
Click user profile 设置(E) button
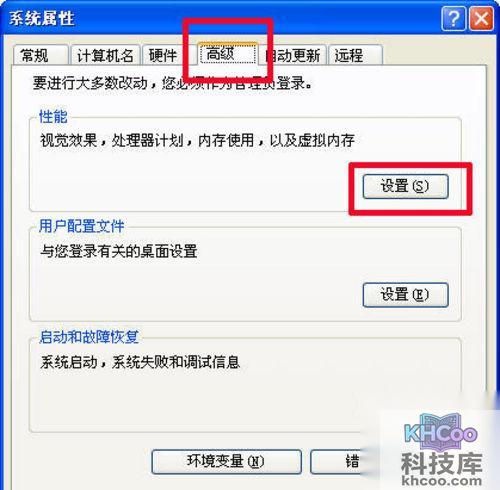(405, 295)
